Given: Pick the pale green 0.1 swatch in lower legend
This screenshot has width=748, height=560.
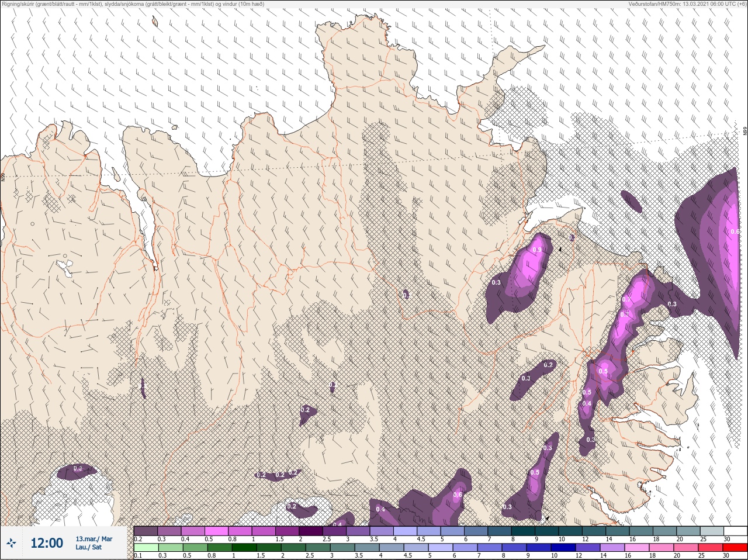Looking at the screenshot, I should [146, 548].
